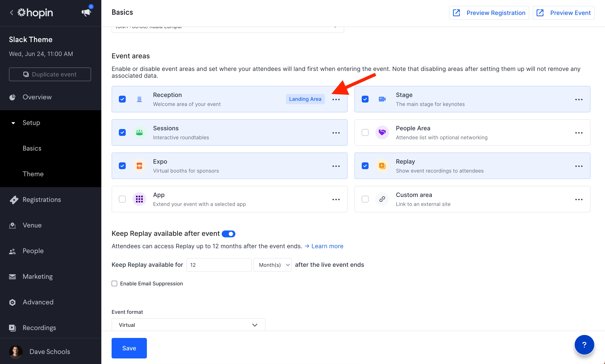Click the People Area handshake icon
Viewport: 605px width, 364px height.
coord(382,132)
